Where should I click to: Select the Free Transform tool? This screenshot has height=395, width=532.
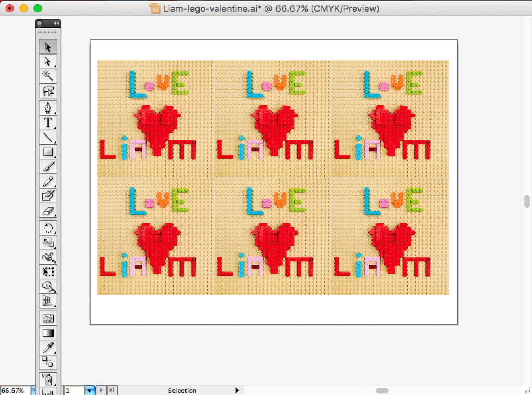(48, 272)
